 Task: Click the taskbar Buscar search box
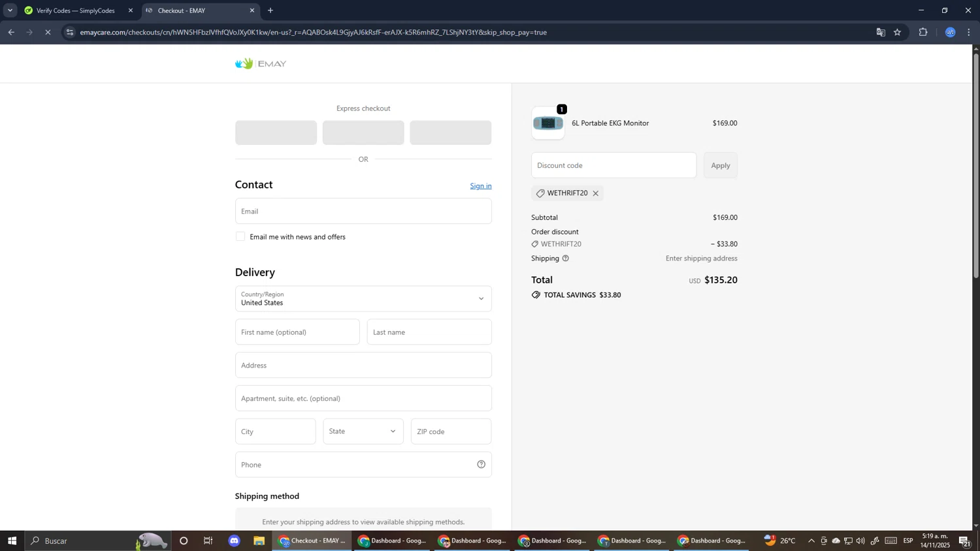(98, 541)
